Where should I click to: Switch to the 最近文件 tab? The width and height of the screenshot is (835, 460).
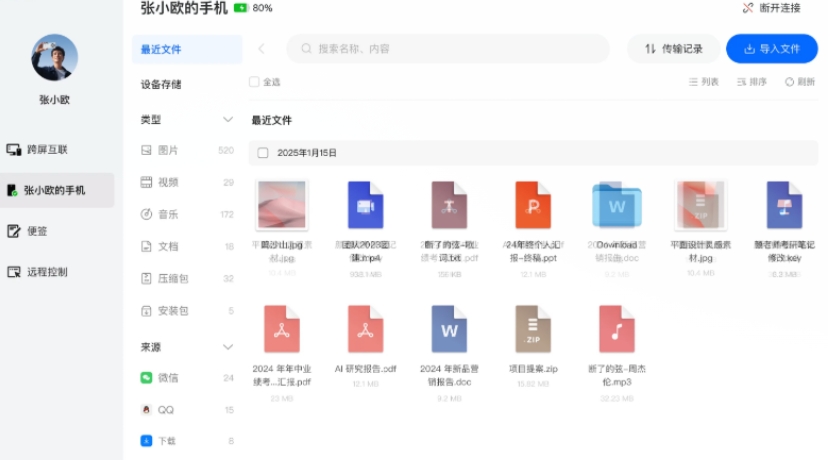(187, 50)
